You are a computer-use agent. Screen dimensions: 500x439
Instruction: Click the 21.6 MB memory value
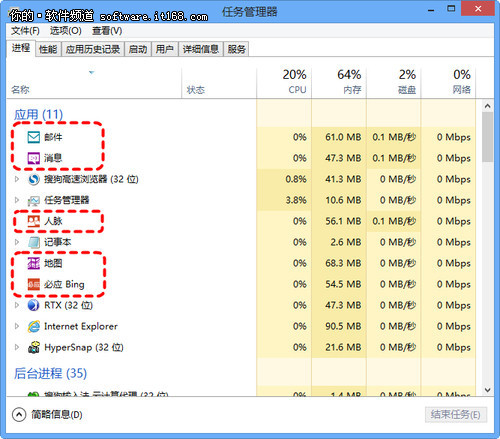coord(343,347)
